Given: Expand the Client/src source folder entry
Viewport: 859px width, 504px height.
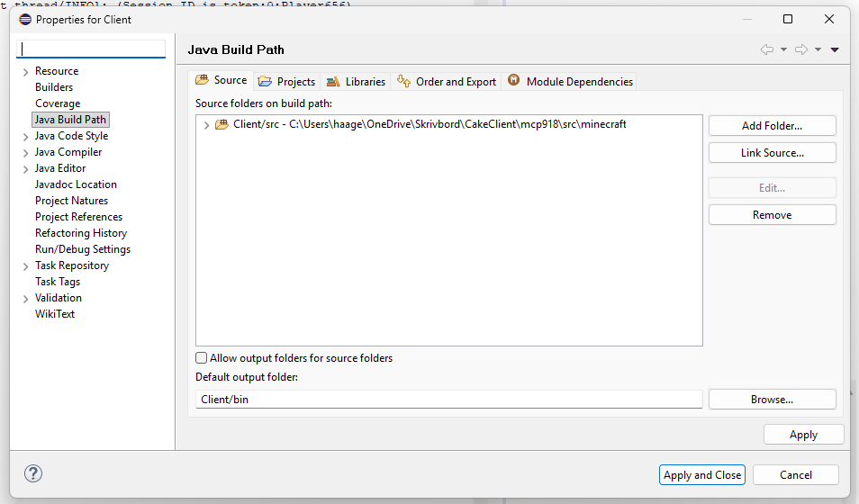Looking at the screenshot, I should pos(206,125).
